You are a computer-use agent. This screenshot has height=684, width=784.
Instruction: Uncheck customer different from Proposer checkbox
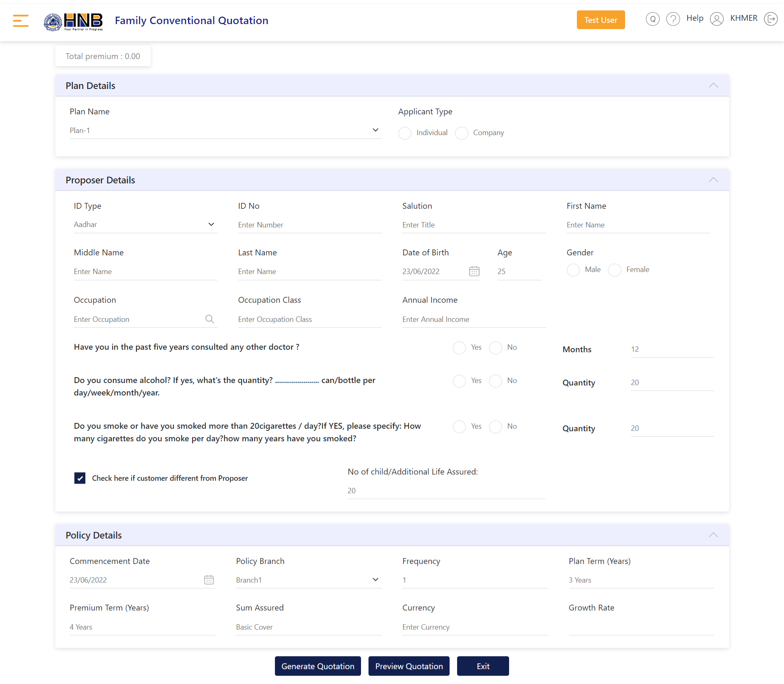pos(80,478)
